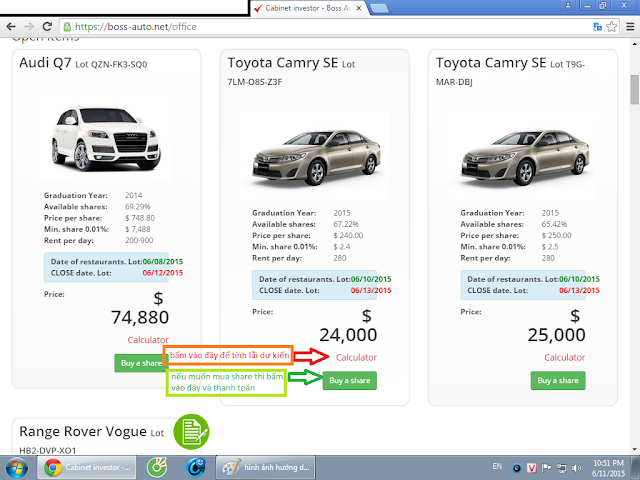This screenshot has width=640, height=480.
Task: Click the Toyota Camry SE Lot 7LM-O8S-Z3F car image
Action: [x=315, y=156]
